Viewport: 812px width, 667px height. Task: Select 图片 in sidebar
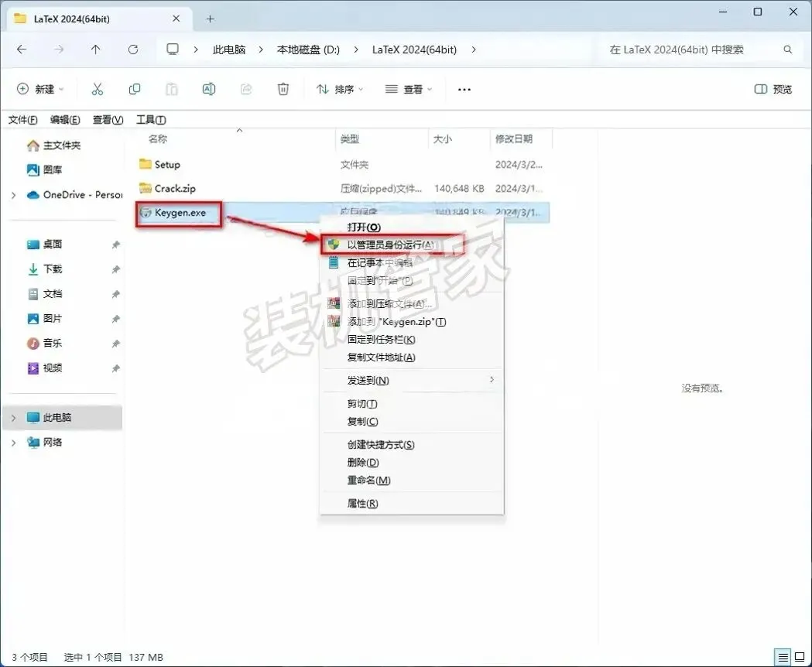click(53, 319)
